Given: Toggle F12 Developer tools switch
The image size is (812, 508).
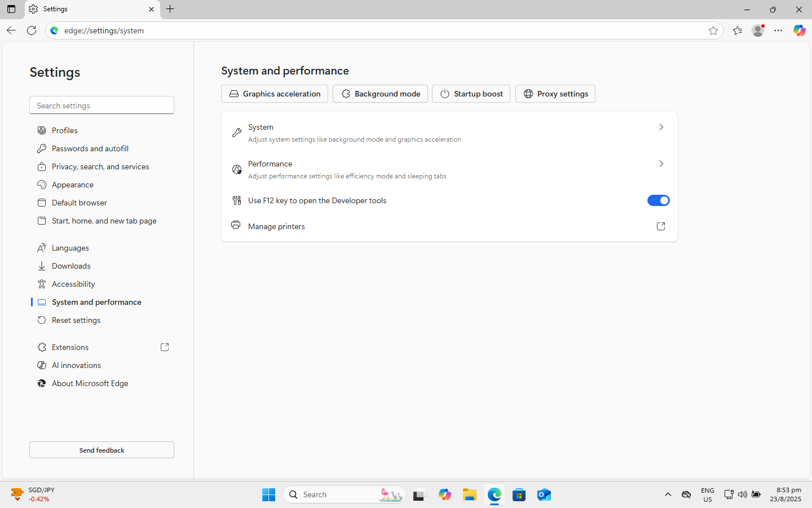Looking at the screenshot, I should [658, 200].
